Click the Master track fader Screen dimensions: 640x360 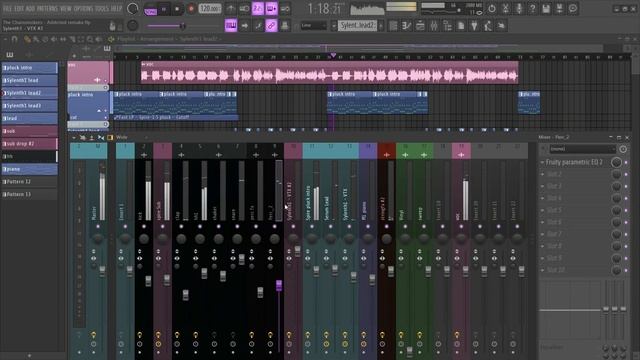click(x=102, y=271)
